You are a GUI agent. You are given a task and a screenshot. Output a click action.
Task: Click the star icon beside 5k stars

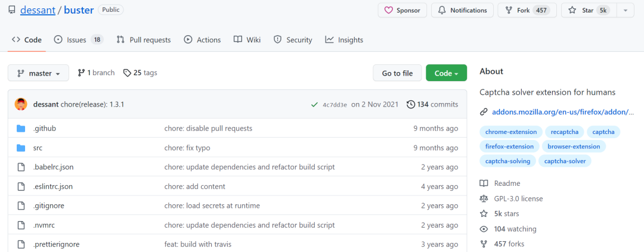484,214
